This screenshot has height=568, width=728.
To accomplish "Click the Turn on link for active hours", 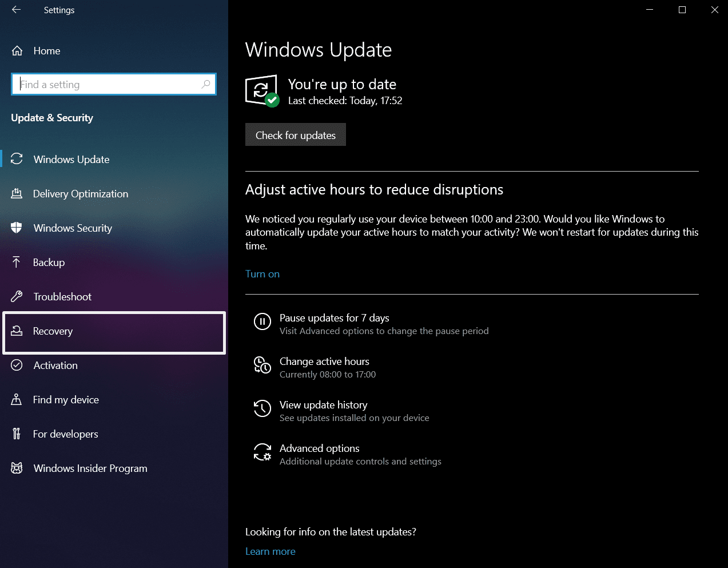I will coord(262,274).
